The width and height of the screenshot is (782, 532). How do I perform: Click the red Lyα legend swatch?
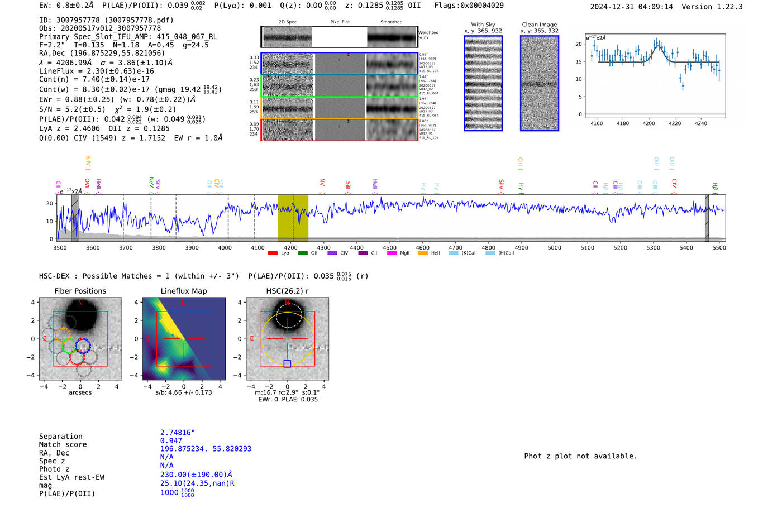click(x=273, y=253)
